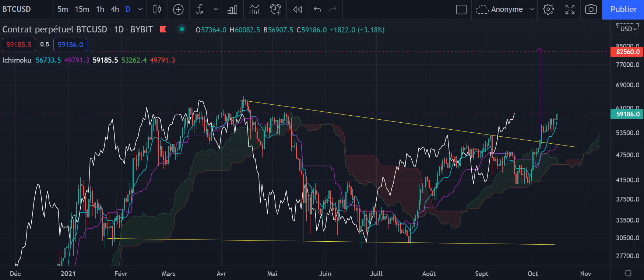This screenshot has width=644, height=280.
Task: Expand the Anonyme layout dropdown arrow
Action: 531,10
